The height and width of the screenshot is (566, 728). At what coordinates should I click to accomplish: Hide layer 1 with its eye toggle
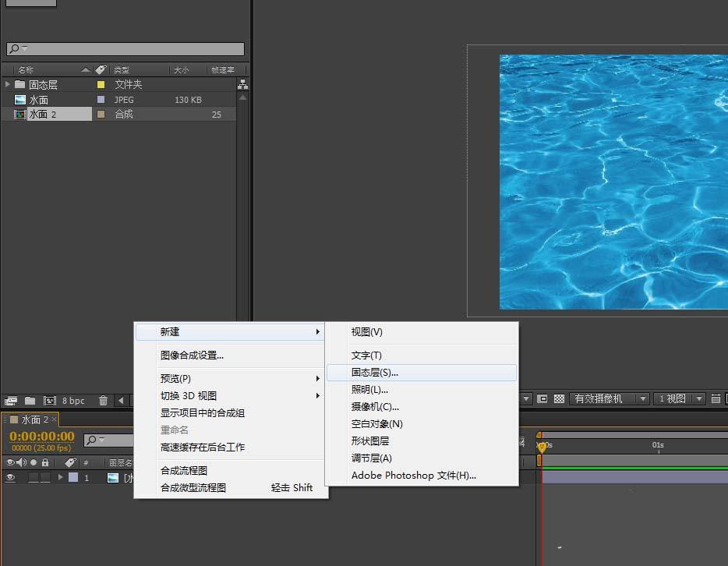(11, 476)
